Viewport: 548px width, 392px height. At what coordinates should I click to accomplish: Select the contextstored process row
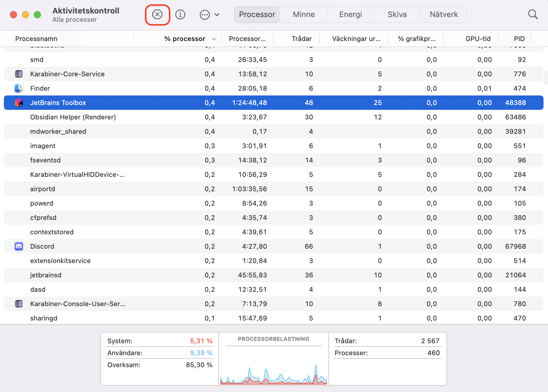(x=274, y=232)
